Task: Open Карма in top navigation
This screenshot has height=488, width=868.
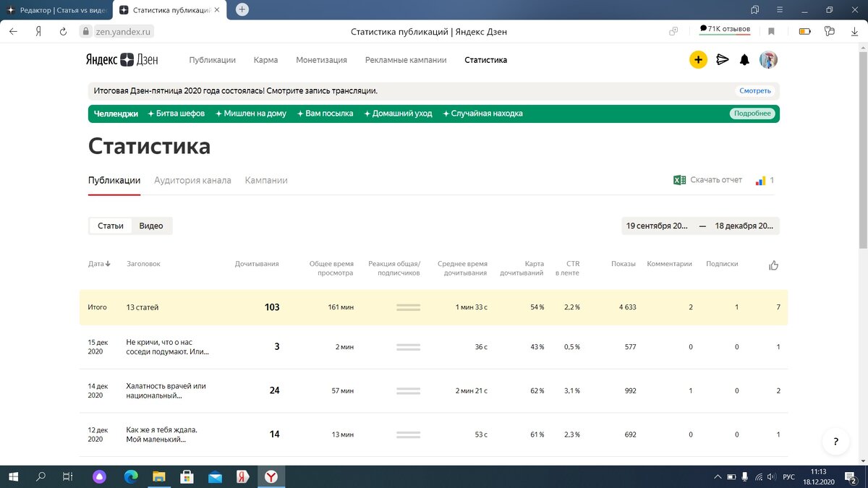Action: (265, 60)
